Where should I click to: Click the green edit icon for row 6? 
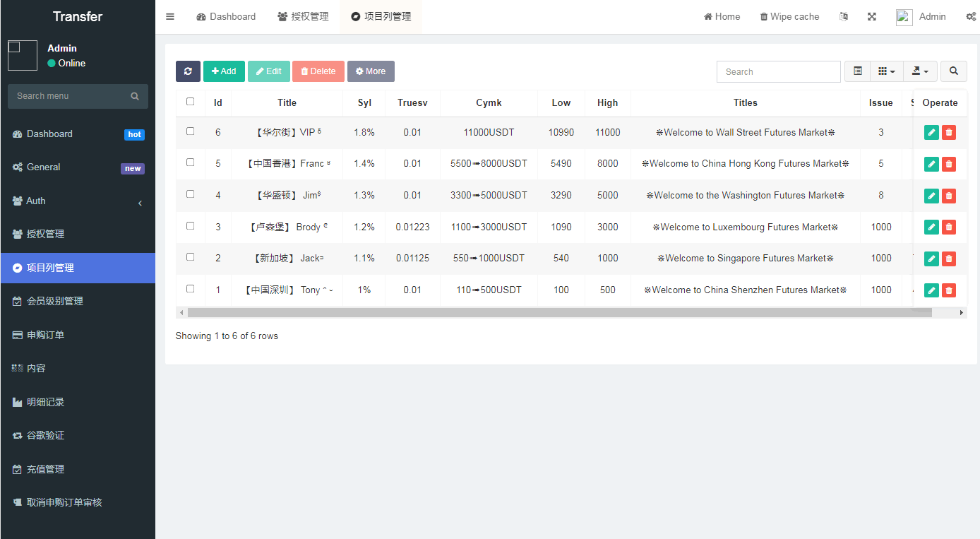pyautogui.click(x=931, y=132)
